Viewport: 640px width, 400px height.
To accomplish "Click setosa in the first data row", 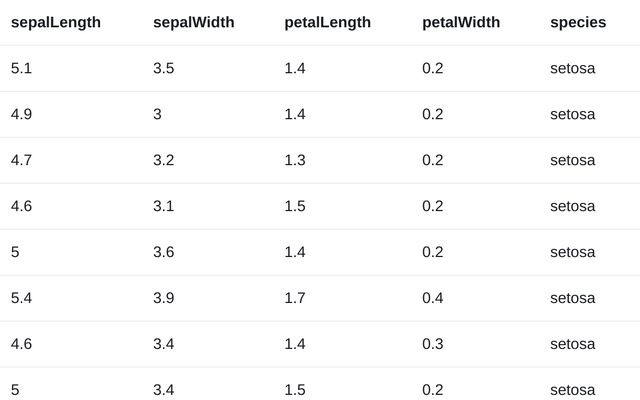I will 572,68.
